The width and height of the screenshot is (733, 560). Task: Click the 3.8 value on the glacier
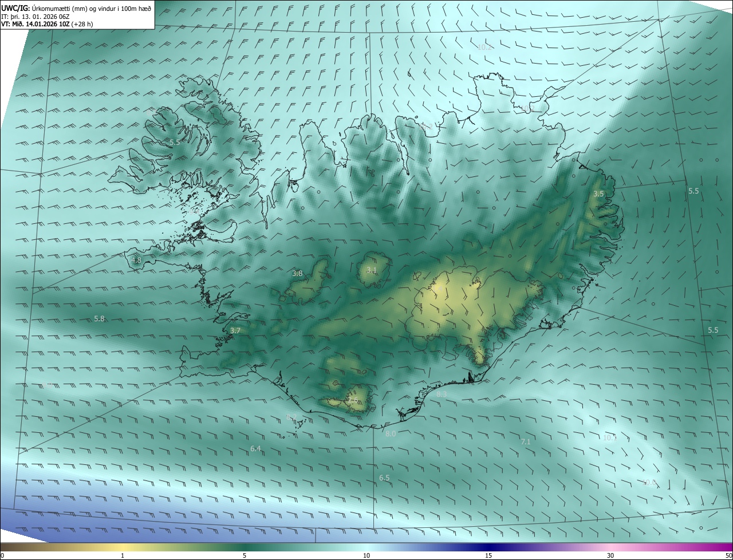tap(297, 274)
